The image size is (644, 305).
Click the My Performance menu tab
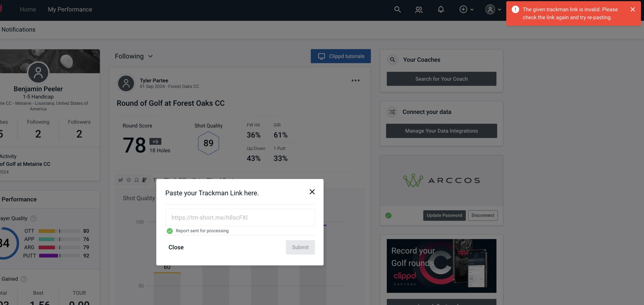coord(70,9)
